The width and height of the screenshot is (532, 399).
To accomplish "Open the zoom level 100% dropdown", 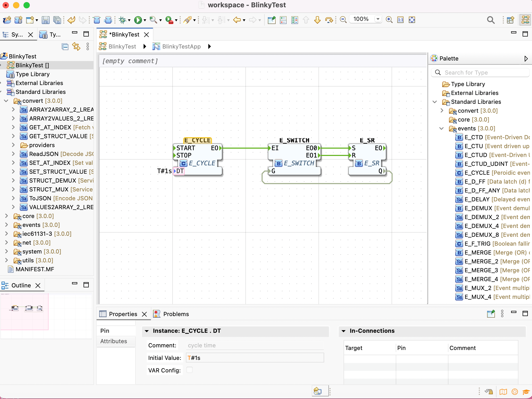I will tap(378, 19).
